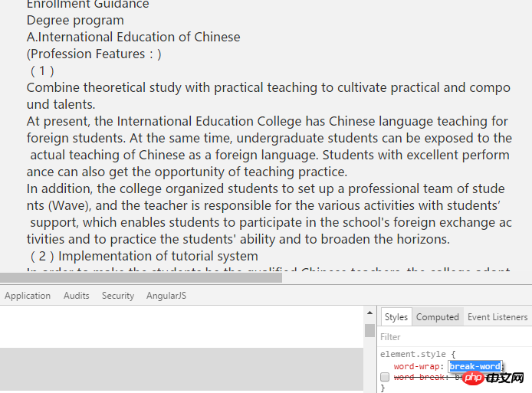This screenshot has width=532, height=393.
Task: Grab the Elements panel vertical scrollbar thumb
Action: coord(369,331)
